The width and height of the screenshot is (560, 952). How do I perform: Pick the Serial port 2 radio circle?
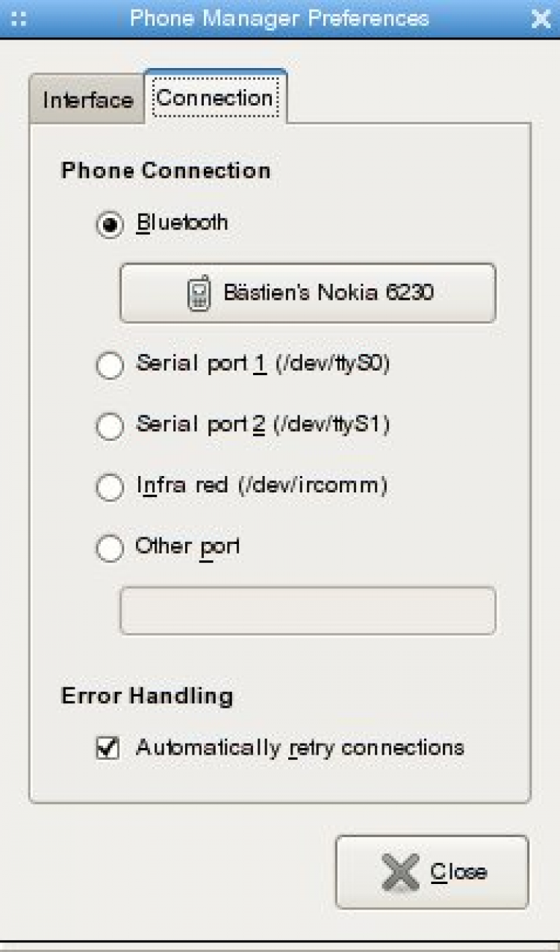(x=111, y=427)
